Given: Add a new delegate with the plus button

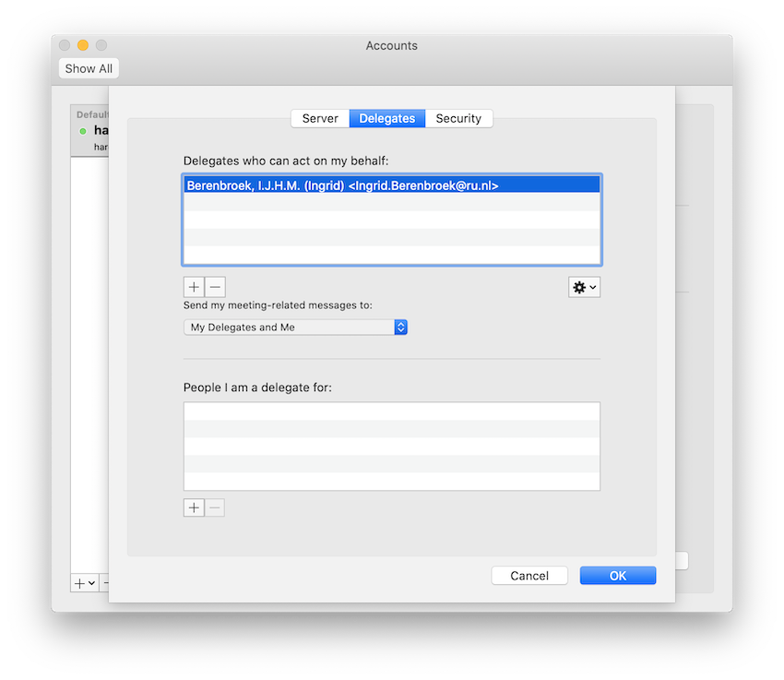Looking at the screenshot, I should coord(194,287).
